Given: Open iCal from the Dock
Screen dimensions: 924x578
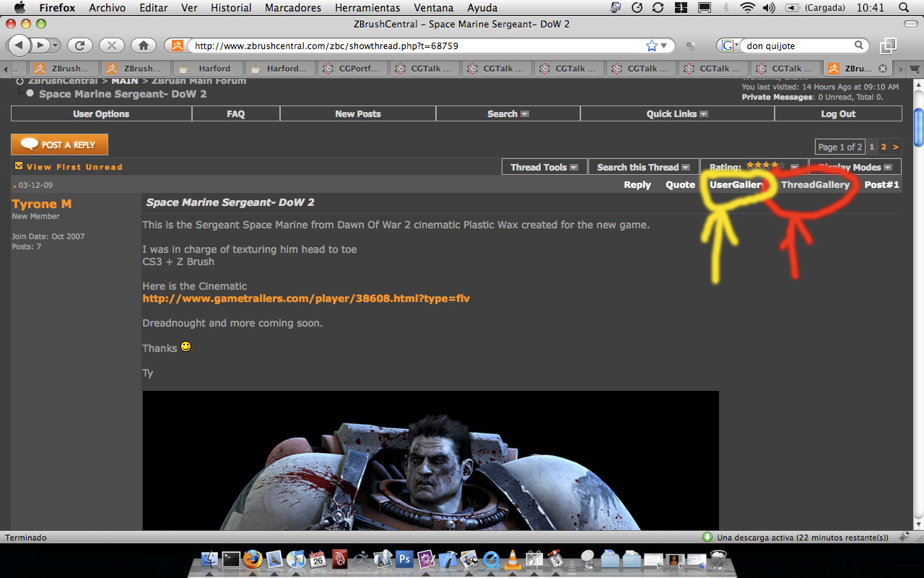Looking at the screenshot, I should pos(318,558).
